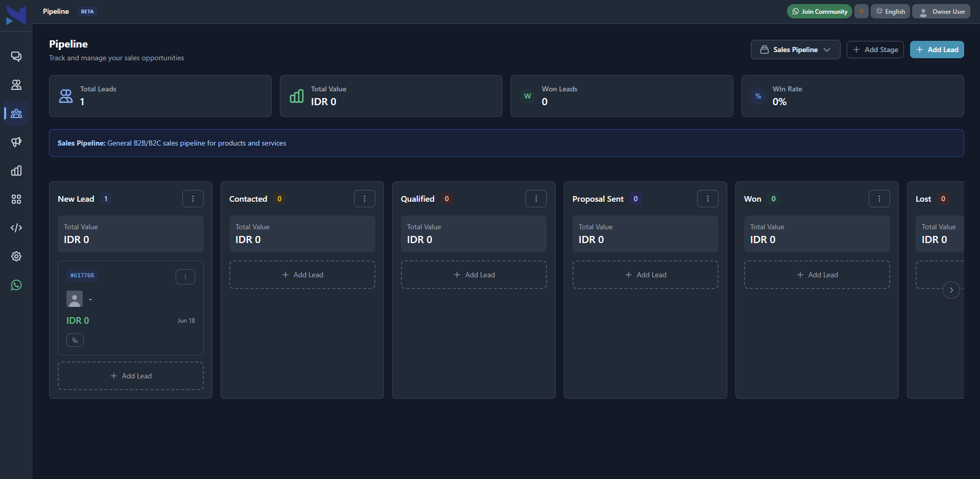Image resolution: width=980 pixels, height=479 pixels.
Task: Open the settings gear sidebar icon
Action: click(16, 256)
